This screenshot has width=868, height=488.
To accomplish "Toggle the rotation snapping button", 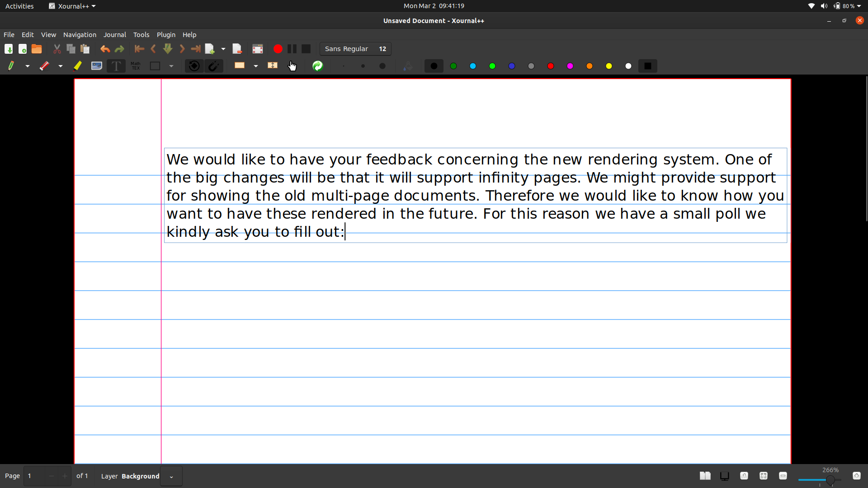I will (194, 66).
